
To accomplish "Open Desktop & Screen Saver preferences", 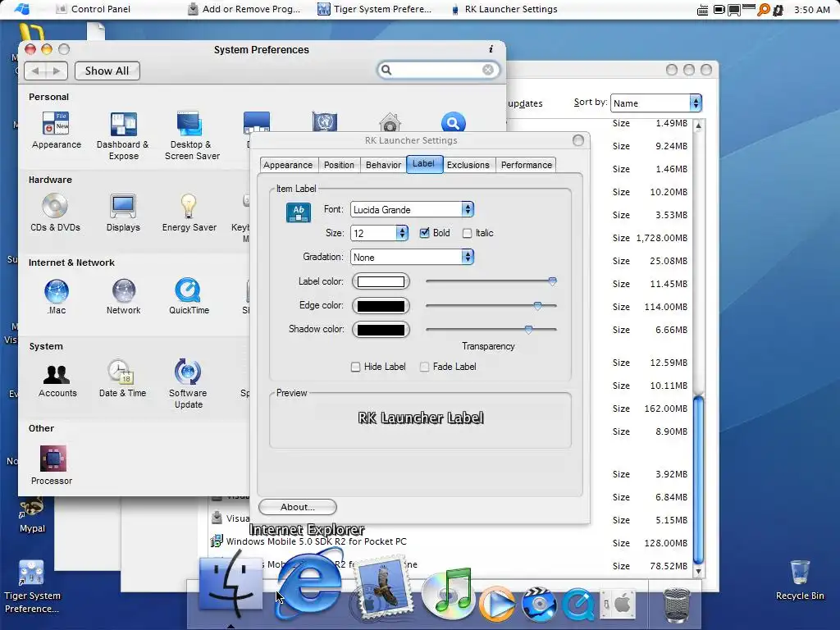I will pos(192,135).
